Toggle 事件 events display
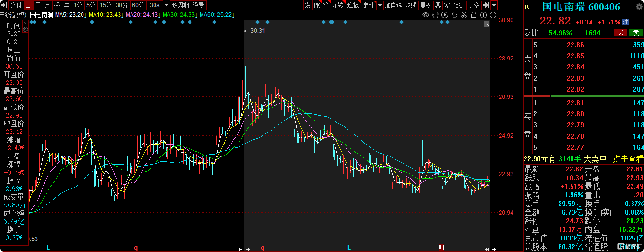Viewport: 644px width, 252px height. pos(369,5)
